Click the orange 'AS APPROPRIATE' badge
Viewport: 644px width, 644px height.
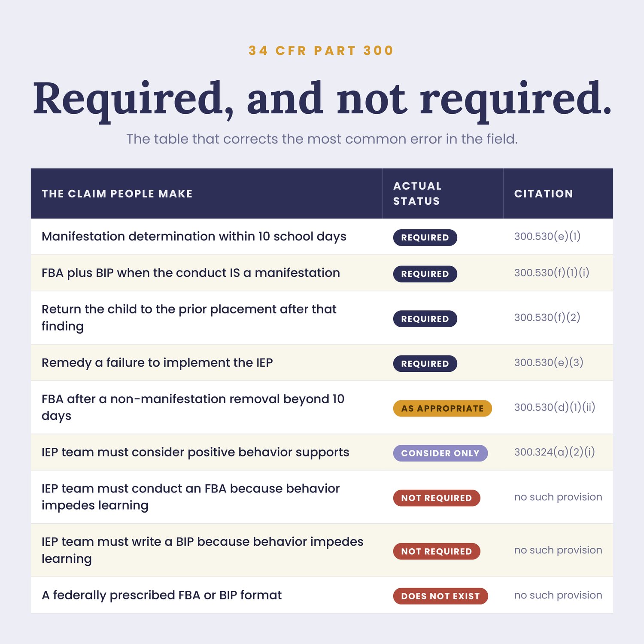442,408
